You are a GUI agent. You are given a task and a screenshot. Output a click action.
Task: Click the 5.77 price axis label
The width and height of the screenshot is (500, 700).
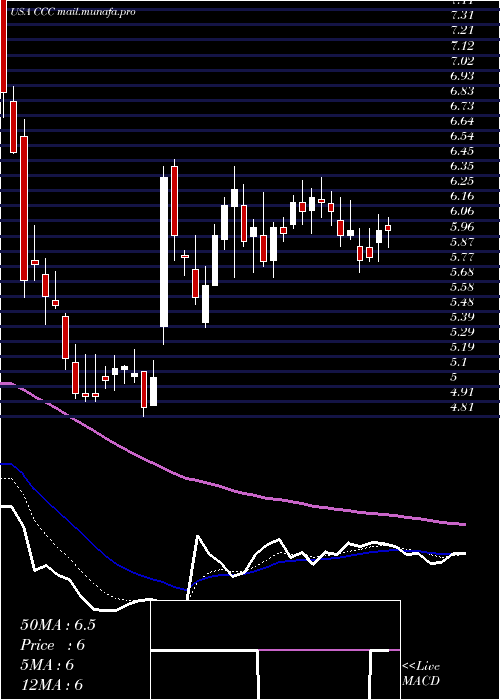462,257
